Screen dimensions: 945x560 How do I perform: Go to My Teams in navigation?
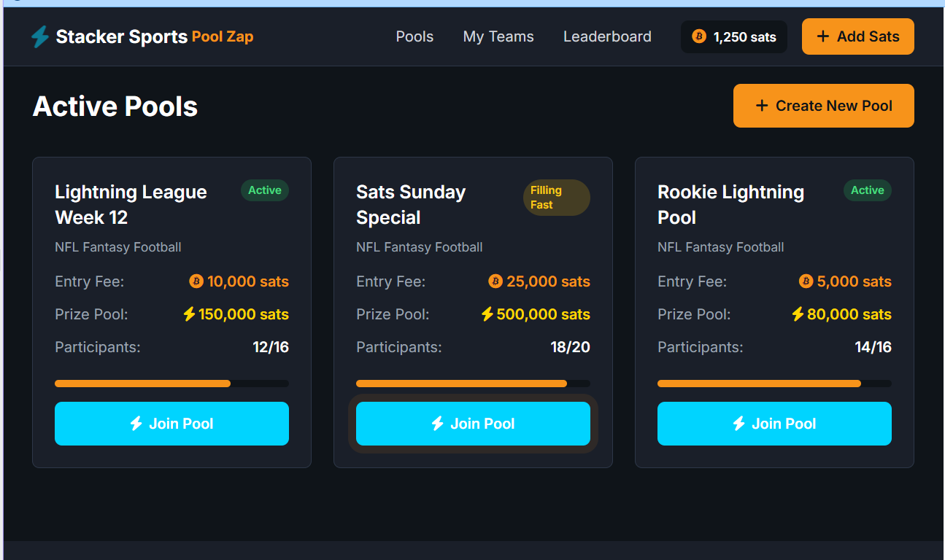(x=498, y=36)
